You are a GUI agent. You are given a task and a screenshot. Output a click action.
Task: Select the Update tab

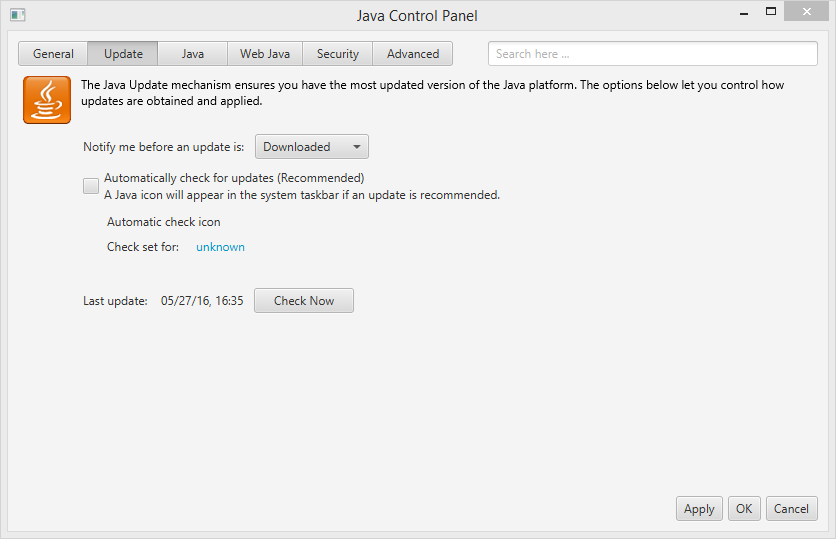[x=123, y=54]
